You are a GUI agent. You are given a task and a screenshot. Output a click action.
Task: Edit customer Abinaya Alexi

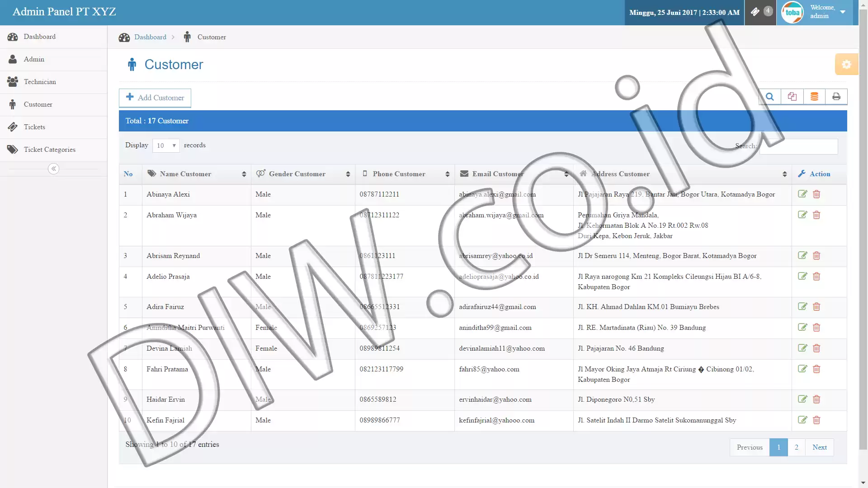point(802,194)
